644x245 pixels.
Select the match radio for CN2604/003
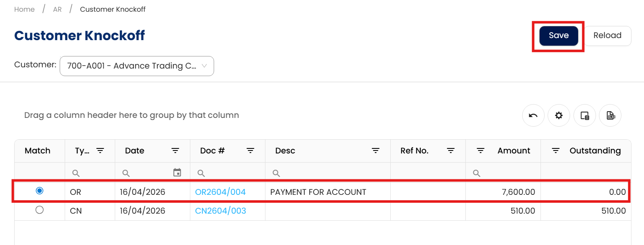coord(40,210)
